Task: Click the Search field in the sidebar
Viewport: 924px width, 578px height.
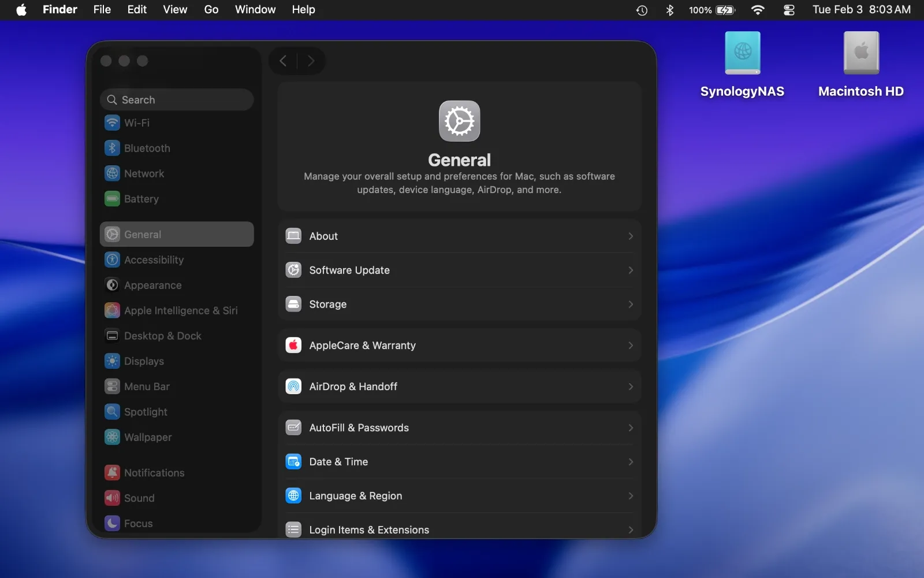Action: (x=177, y=99)
